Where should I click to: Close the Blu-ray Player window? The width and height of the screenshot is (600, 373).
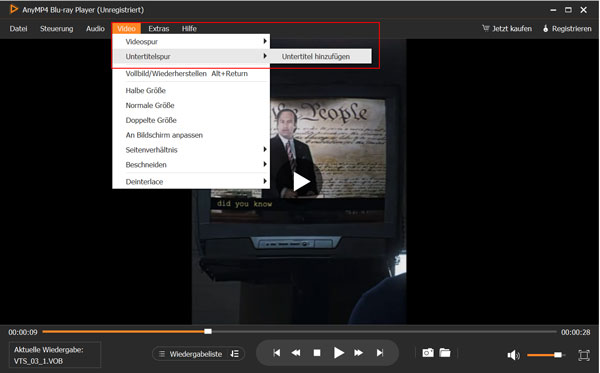point(584,10)
